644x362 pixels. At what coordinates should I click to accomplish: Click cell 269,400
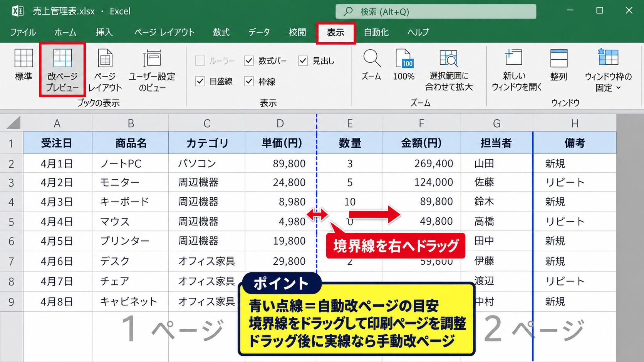pos(421,163)
